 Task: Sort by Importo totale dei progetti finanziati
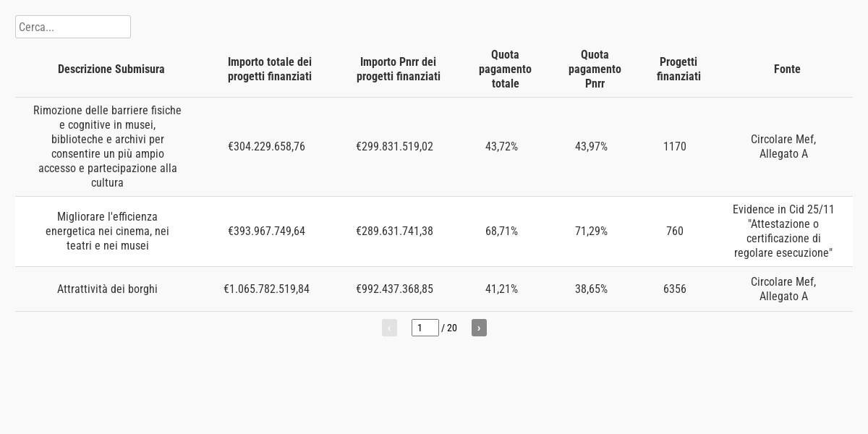[x=270, y=69]
